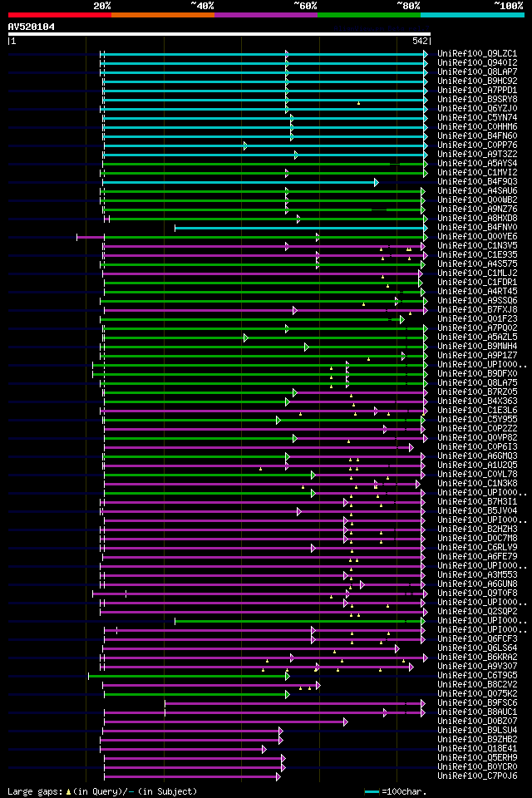The image size is (532, 798).
Task: Click the green alignment bar of UniRef100_C6T9G5
Action: pos(189,677)
